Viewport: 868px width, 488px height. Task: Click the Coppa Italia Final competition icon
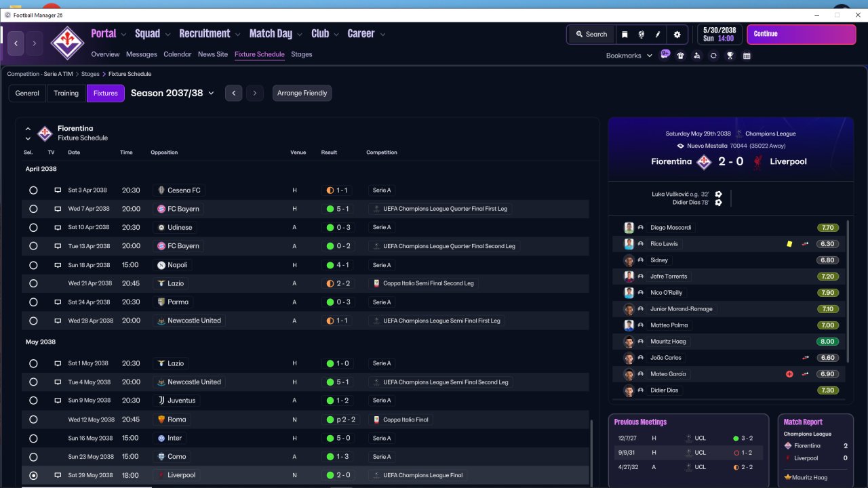tap(377, 420)
